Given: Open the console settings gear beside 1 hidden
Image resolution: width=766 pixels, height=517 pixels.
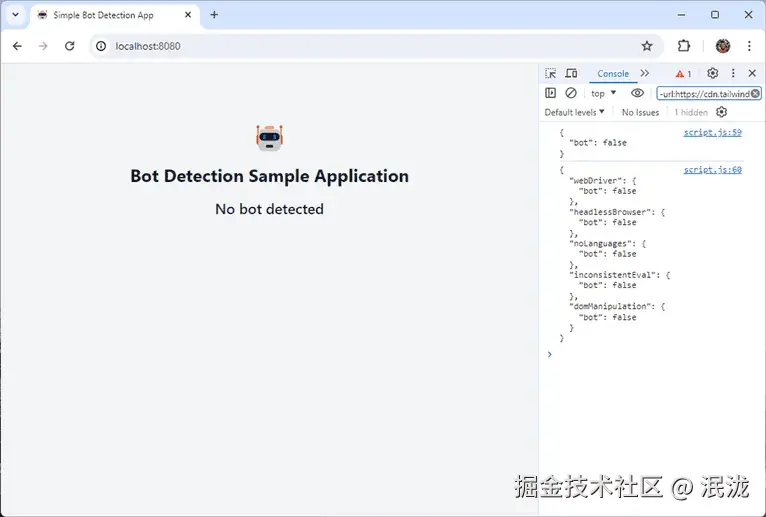Looking at the screenshot, I should coord(722,112).
